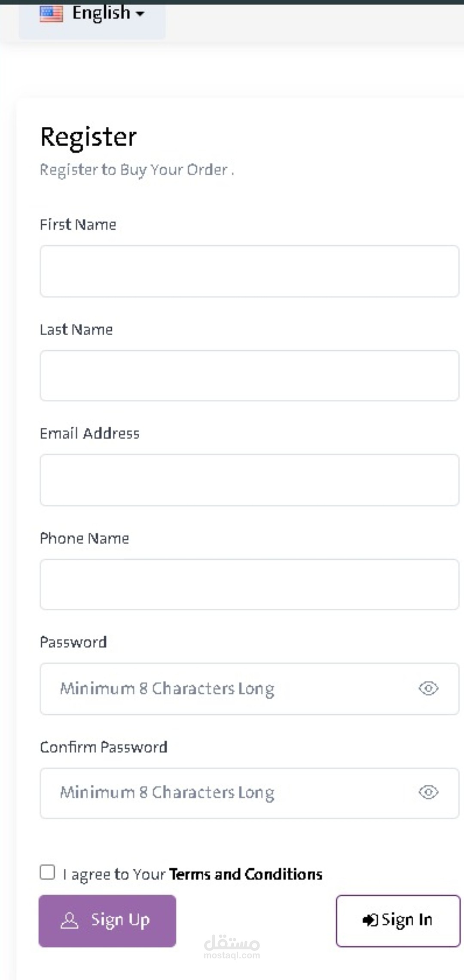Viewport: 464px width, 980px height.
Task: Click the Email Address label text
Action: point(90,433)
